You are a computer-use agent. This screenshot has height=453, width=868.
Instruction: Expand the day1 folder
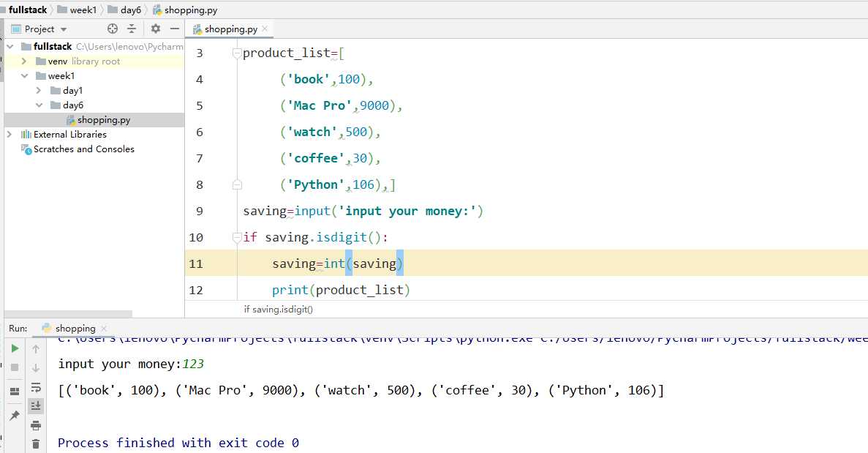click(38, 90)
